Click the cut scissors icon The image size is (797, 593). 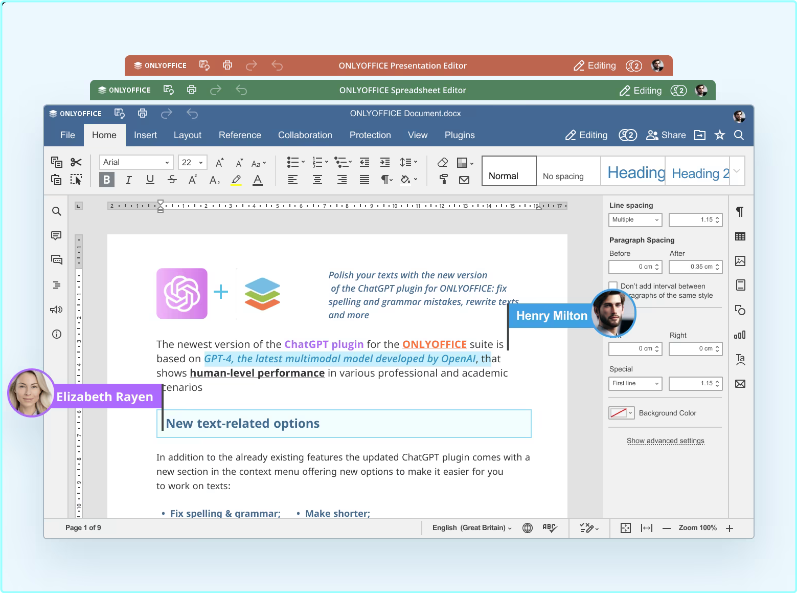[x=76, y=162]
